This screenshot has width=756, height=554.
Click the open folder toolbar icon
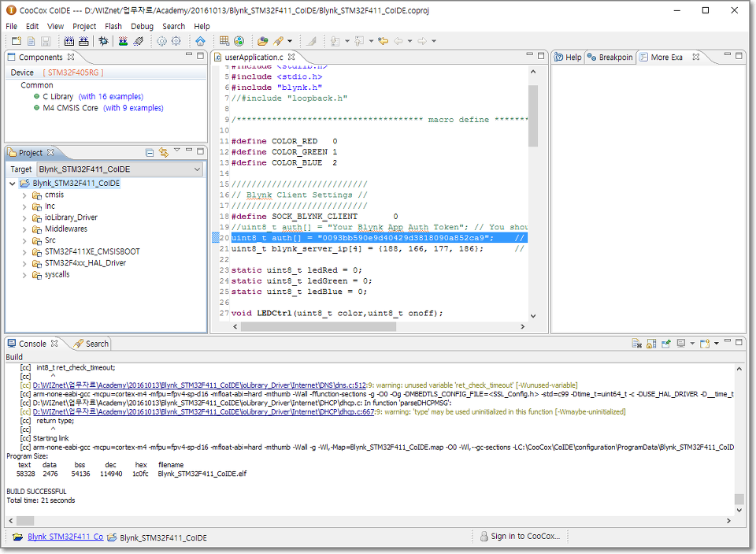(x=262, y=41)
